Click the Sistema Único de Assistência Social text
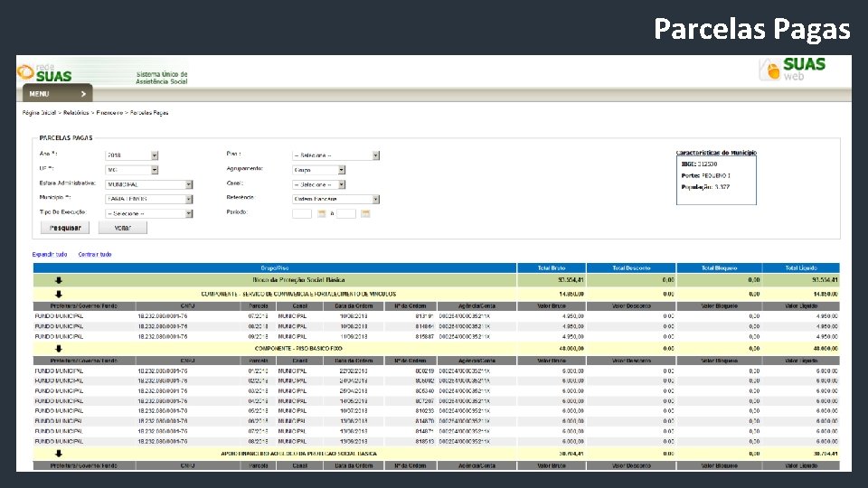The height and width of the screenshot is (488, 868). (162, 78)
